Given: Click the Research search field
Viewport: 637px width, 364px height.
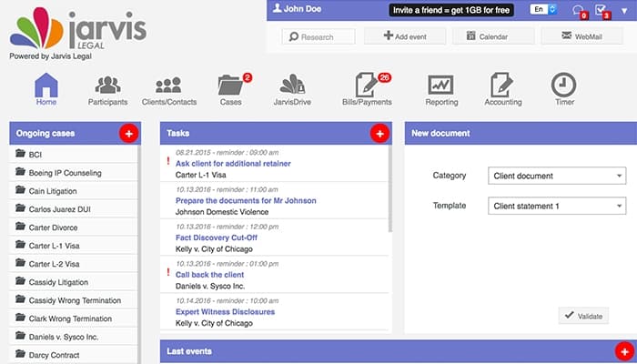Looking at the screenshot, I should coord(319,36).
